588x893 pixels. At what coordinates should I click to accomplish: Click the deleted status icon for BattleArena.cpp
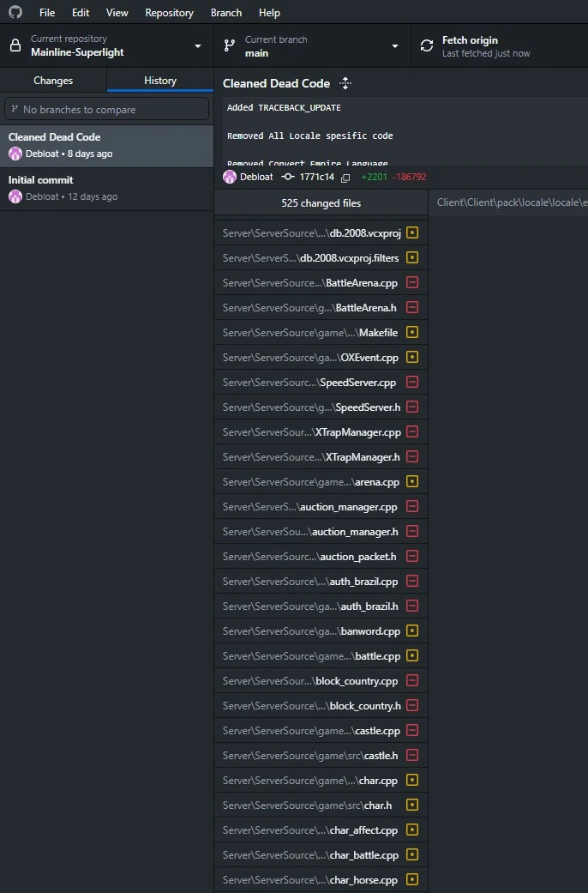click(x=412, y=283)
